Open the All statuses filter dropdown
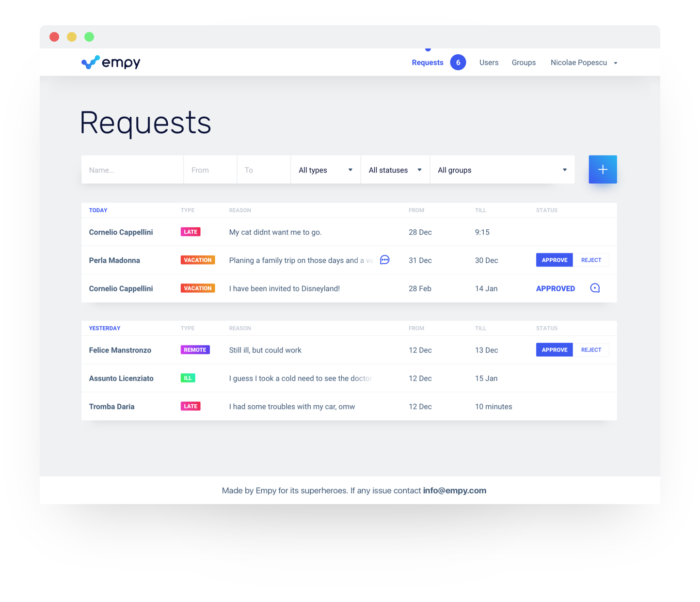700x602 pixels. tap(395, 170)
